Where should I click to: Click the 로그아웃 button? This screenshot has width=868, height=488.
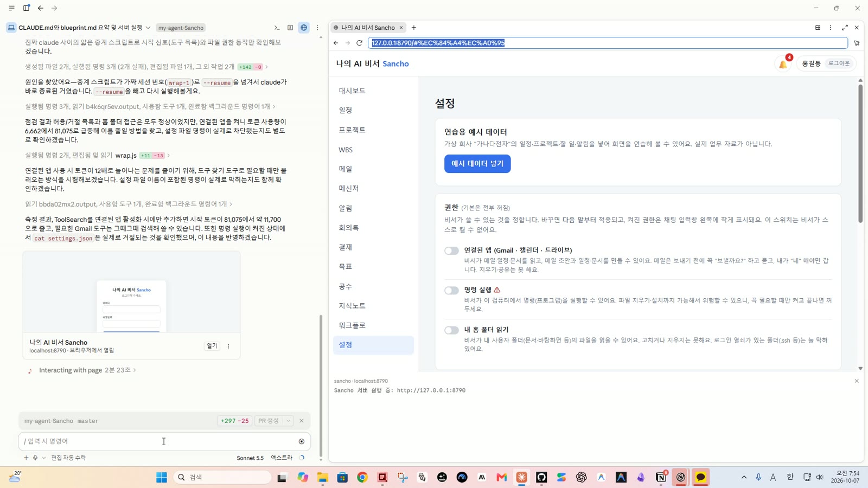coord(839,63)
